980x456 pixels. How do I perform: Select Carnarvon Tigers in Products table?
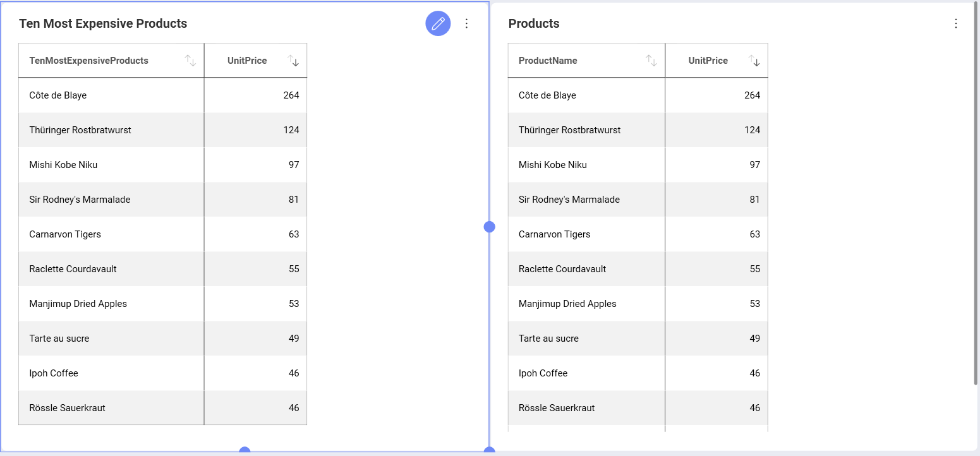pyautogui.click(x=555, y=234)
